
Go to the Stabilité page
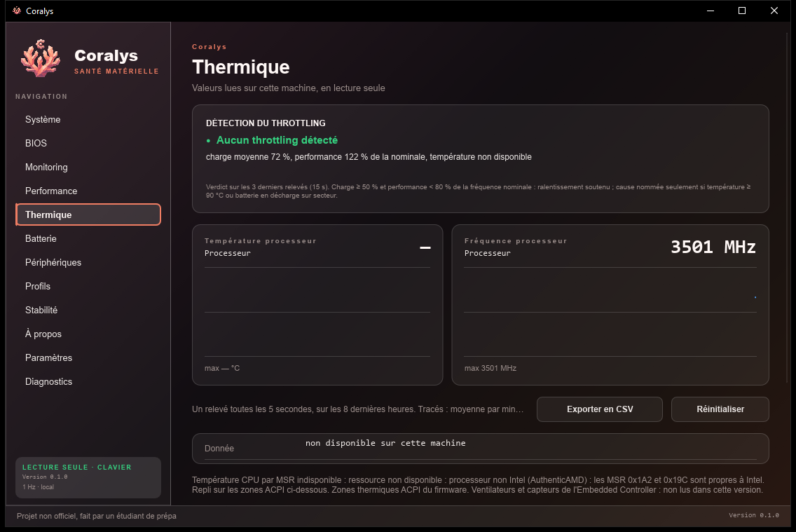click(88, 311)
